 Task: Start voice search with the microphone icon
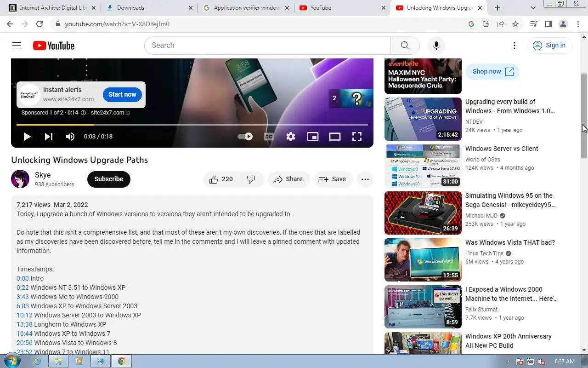point(436,46)
